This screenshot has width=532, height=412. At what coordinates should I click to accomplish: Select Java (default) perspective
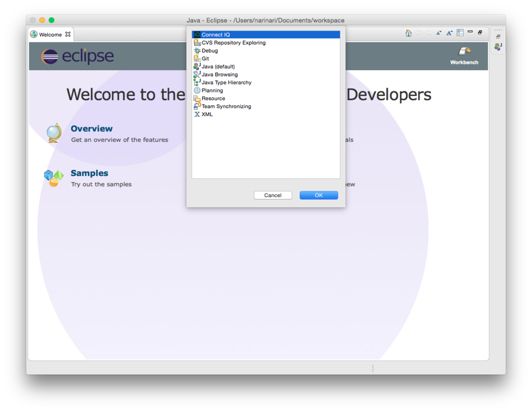point(265,67)
